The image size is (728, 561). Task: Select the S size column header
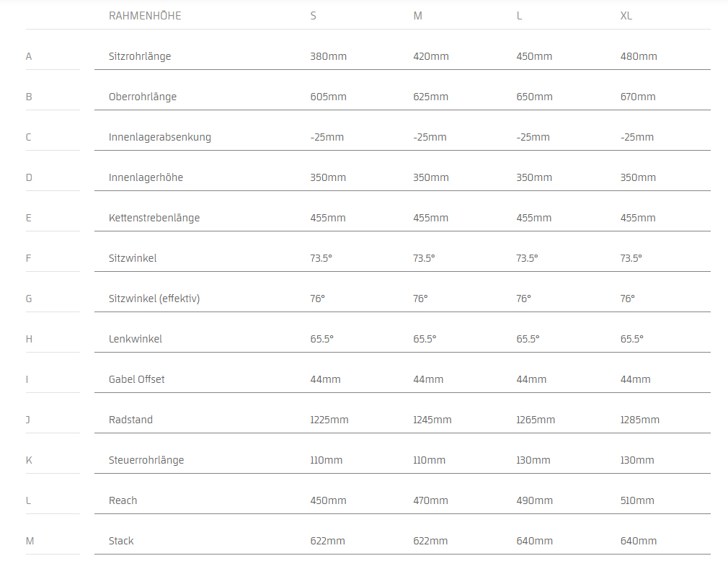[x=313, y=16]
